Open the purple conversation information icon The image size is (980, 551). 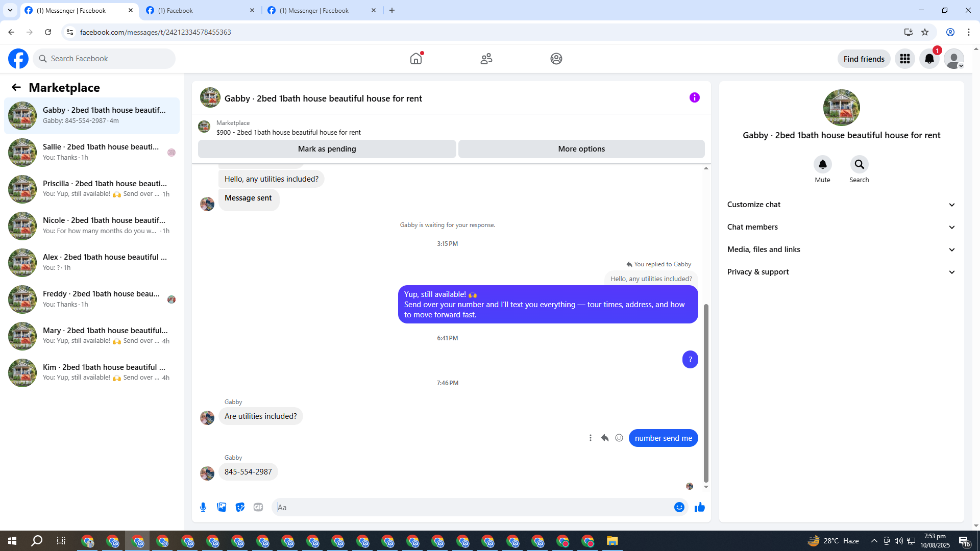(694, 97)
